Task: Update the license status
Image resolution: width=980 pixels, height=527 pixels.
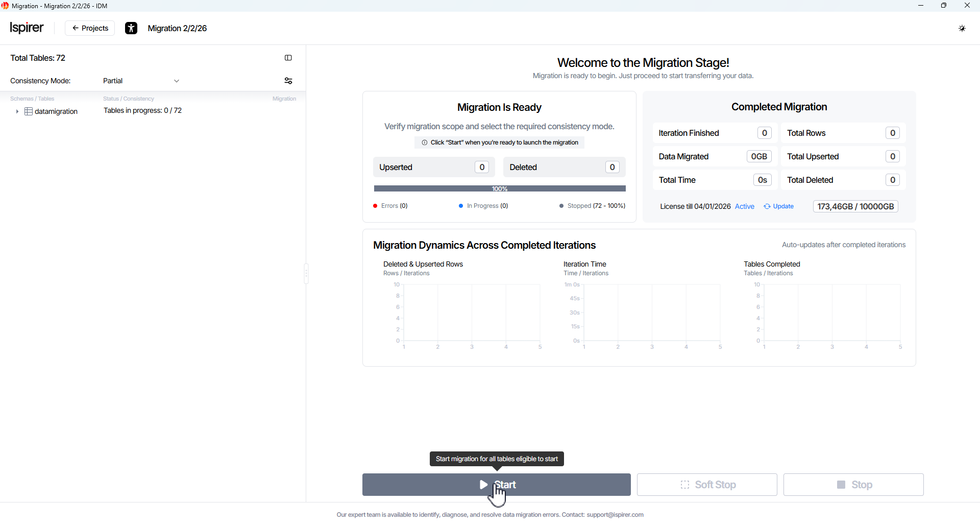Action: tap(779, 207)
